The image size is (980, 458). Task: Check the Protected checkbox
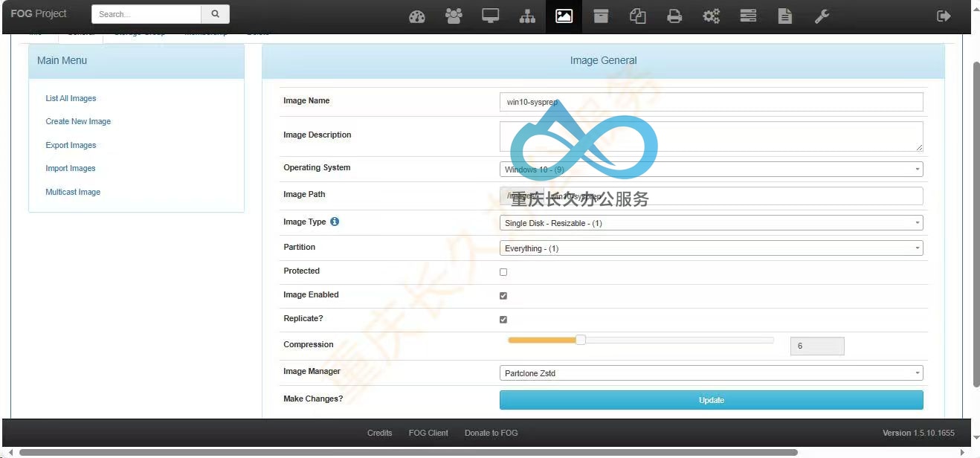point(503,272)
